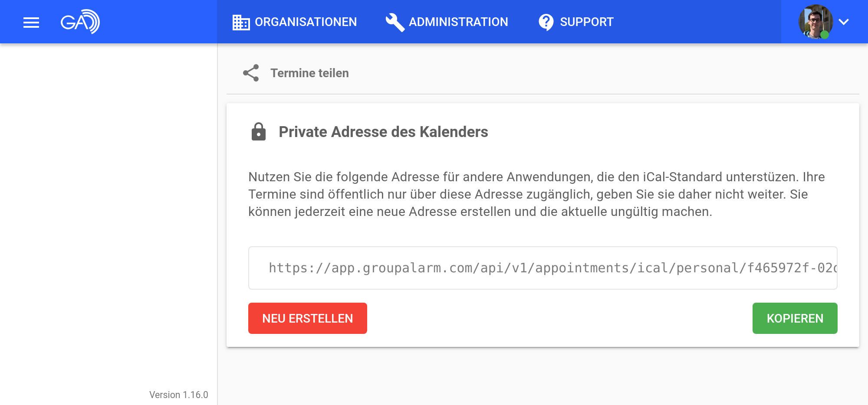This screenshot has width=868, height=405.
Task: Click the share icon beside Termine teilen
Action: (x=251, y=73)
